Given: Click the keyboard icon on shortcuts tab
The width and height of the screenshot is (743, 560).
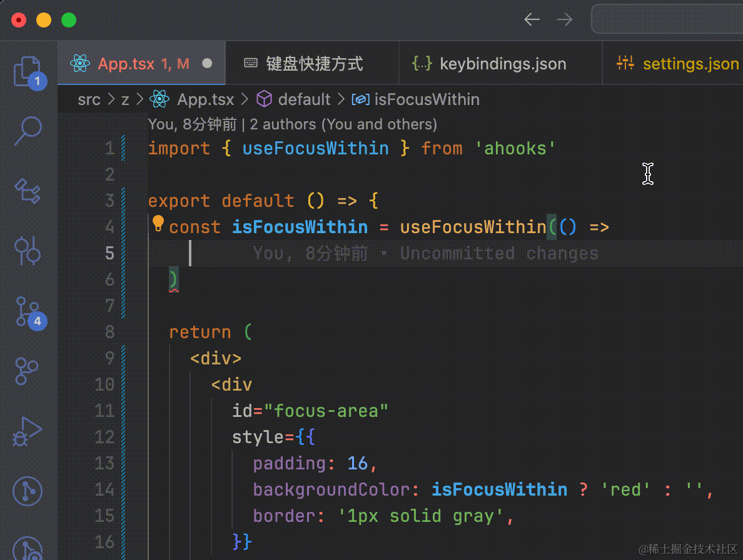Looking at the screenshot, I should [251, 63].
